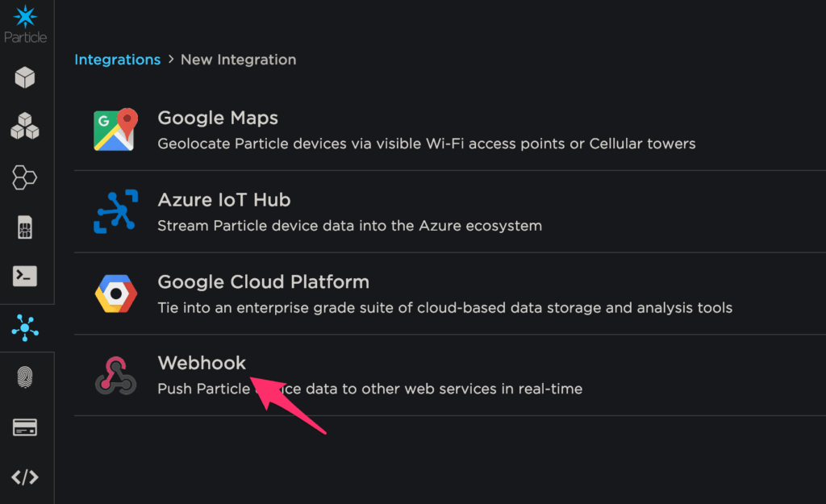This screenshot has height=504, width=826.
Task: Open Billing via the credit card icon
Action: 25,427
